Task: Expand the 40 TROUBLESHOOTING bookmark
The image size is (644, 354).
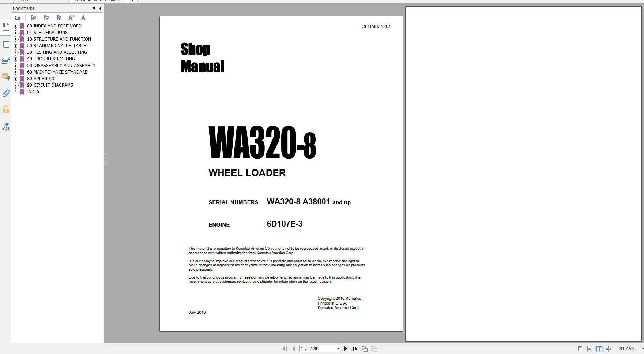Action: coord(15,59)
